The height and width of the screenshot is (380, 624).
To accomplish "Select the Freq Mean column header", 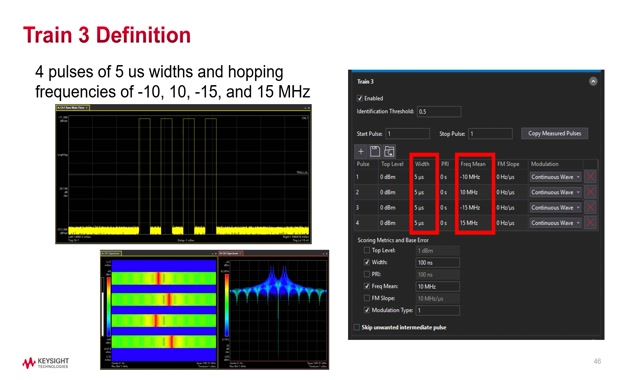I will point(473,164).
